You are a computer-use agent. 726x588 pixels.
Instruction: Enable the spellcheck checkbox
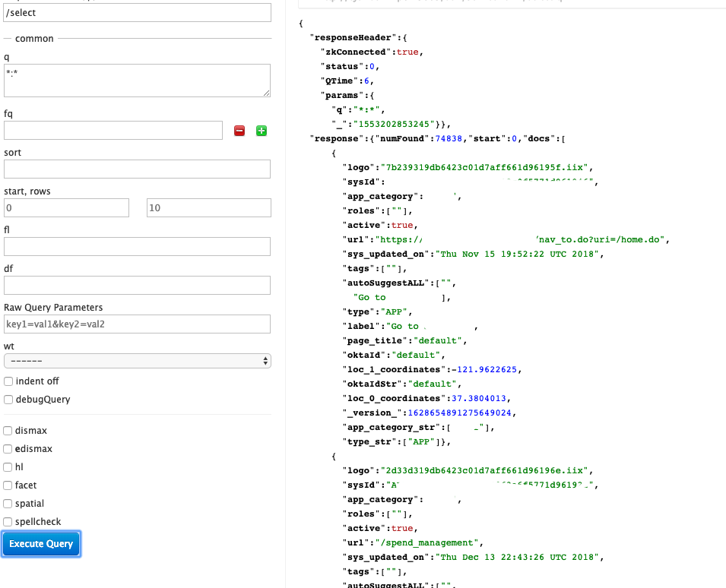point(8,522)
